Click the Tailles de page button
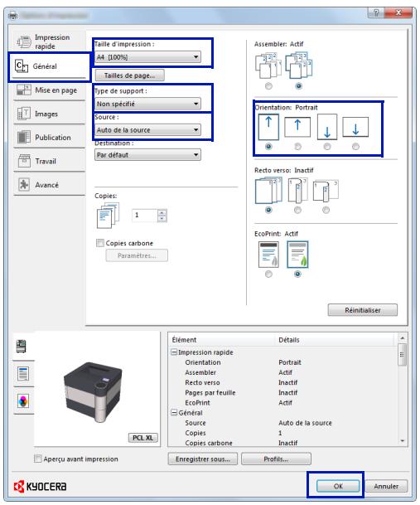This screenshot has height=505, width=420. pyautogui.click(x=130, y=75)
